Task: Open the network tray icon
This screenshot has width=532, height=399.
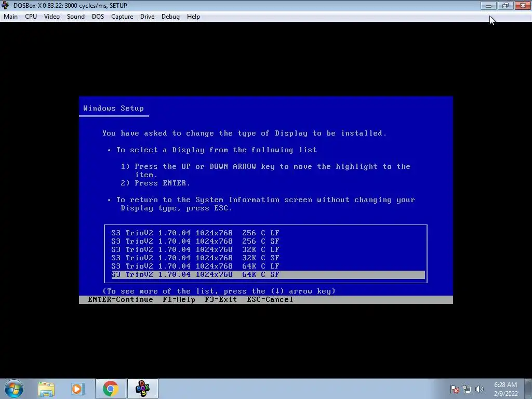Action: coord(467,389)
